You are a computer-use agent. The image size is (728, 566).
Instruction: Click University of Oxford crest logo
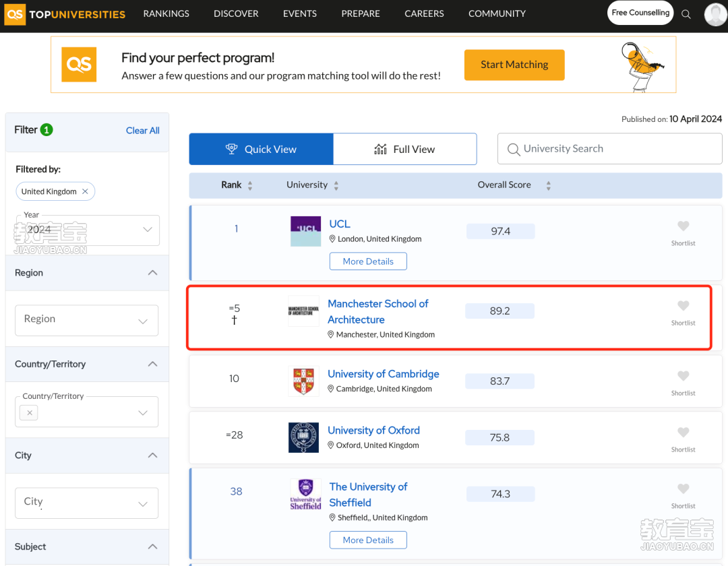click(x=303, y=437)
